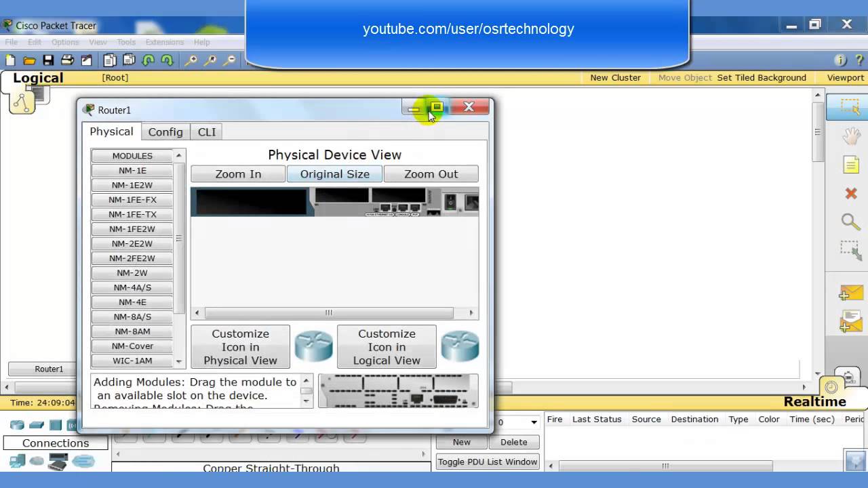Click the info icon in top-right toolbar
The width and height of the screenshot is (868, 488).
(840, 60)
